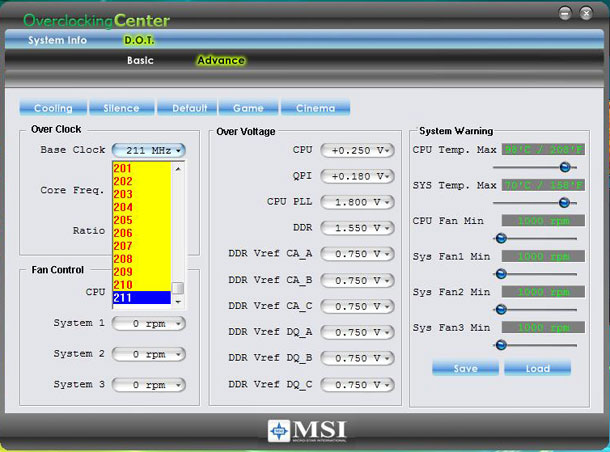Screen dimensions: 610x452
Task: Select the Basic sub-tab
Action: pyautogui.click(x=140, y=60)
